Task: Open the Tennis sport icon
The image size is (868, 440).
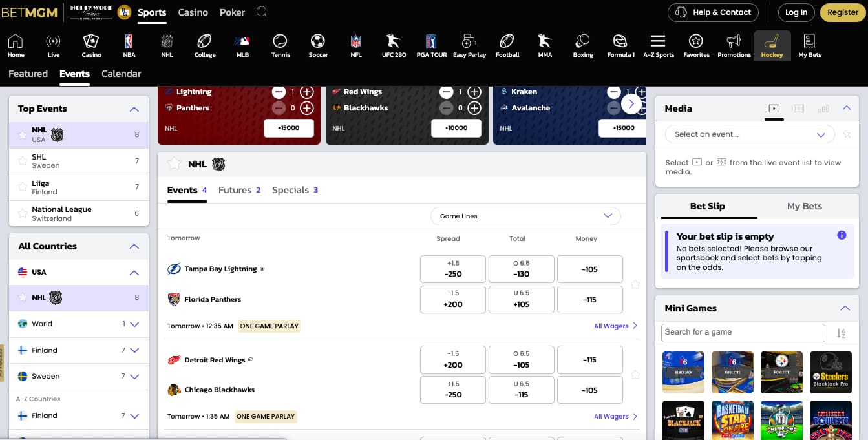Action: click(x=281, y=45)
